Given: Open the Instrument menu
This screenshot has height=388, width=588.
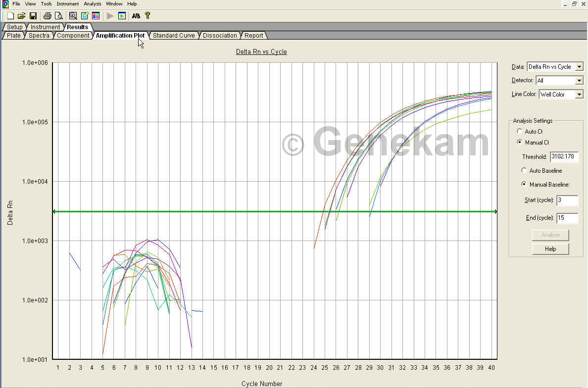Looking at the screenshot, I should pos(67,4).
